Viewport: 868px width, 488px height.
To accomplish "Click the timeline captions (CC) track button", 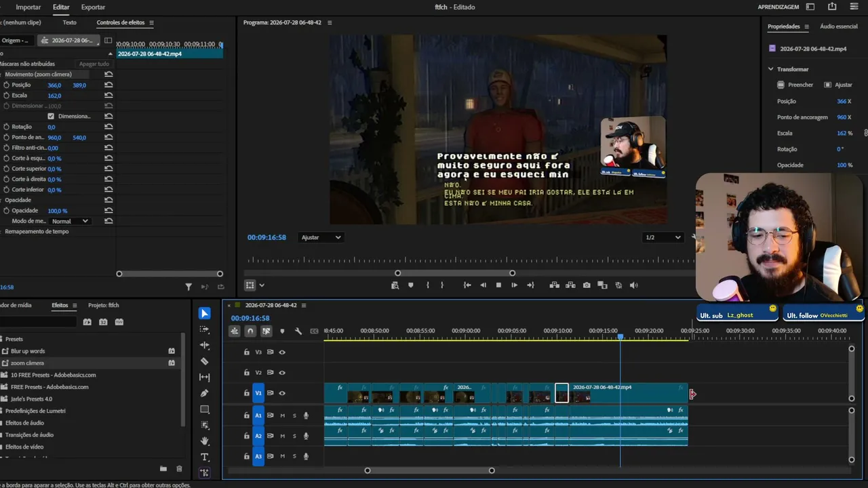I will (x=314, y=331).
